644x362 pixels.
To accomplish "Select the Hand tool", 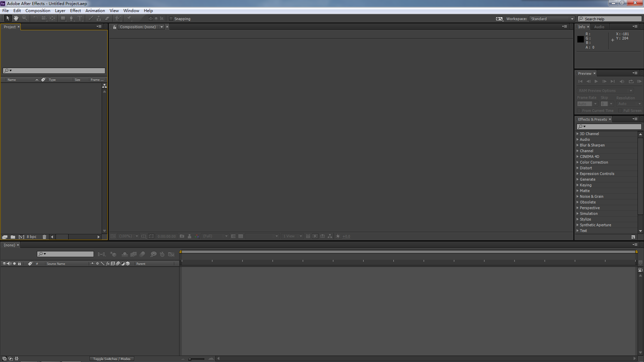I will [16, 18].
